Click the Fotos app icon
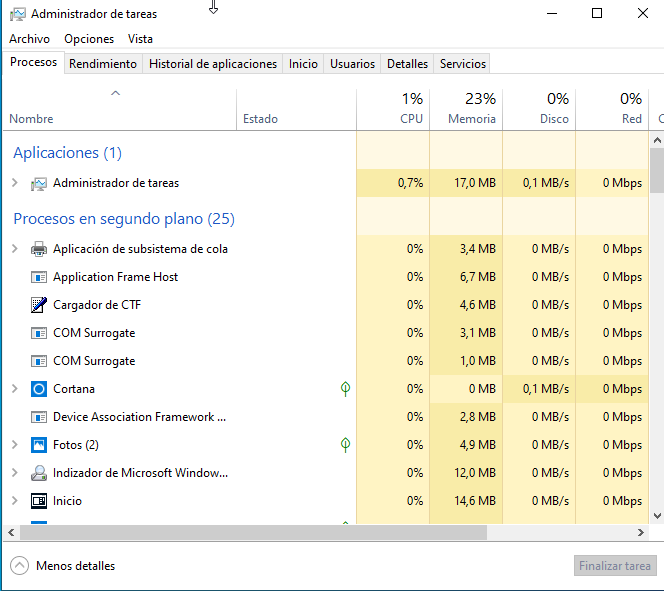Screen dimensions: 664x591 (39, 445)
